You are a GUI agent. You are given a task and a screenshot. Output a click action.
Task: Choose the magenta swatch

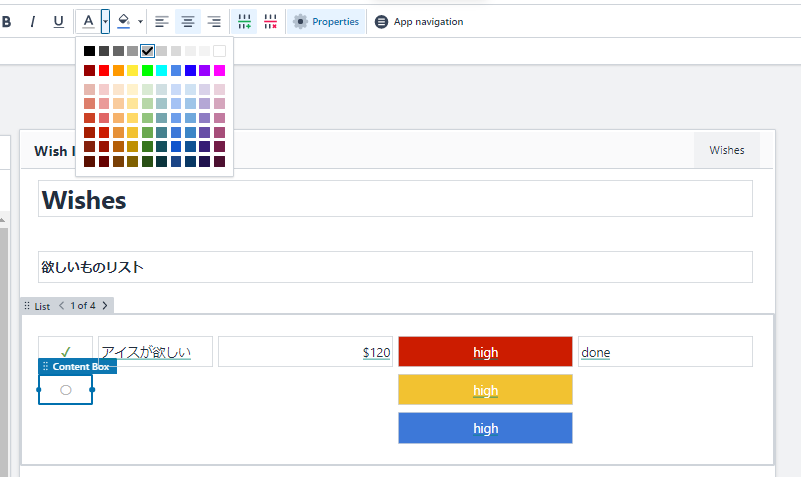click(219, 70)
